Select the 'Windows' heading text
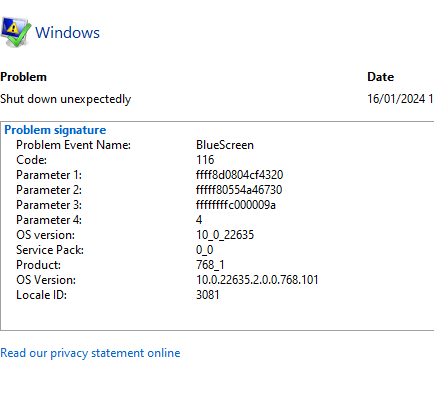The height and width of the screenshot is (400, 434). click(x=67, y=33)
